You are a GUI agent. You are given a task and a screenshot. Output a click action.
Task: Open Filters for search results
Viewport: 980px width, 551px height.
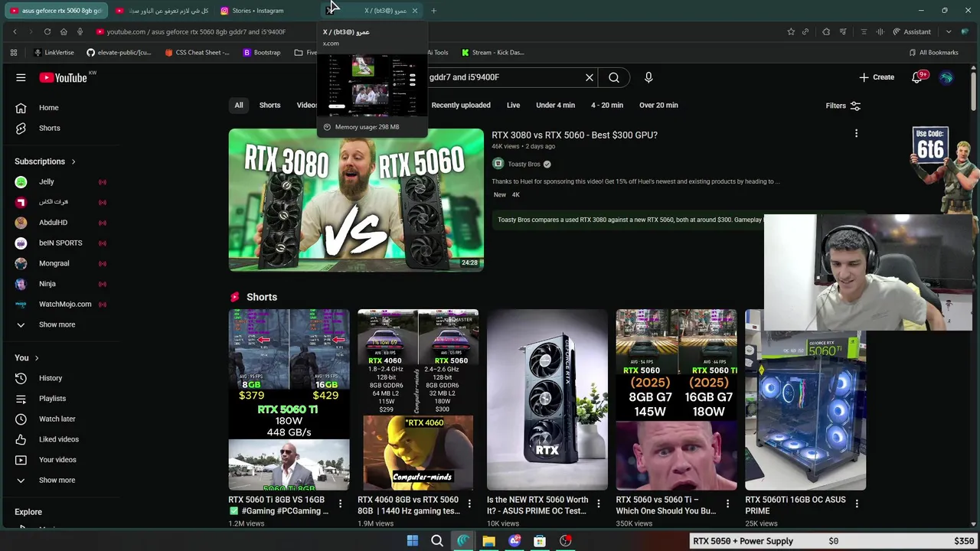[x=843, y=106]
